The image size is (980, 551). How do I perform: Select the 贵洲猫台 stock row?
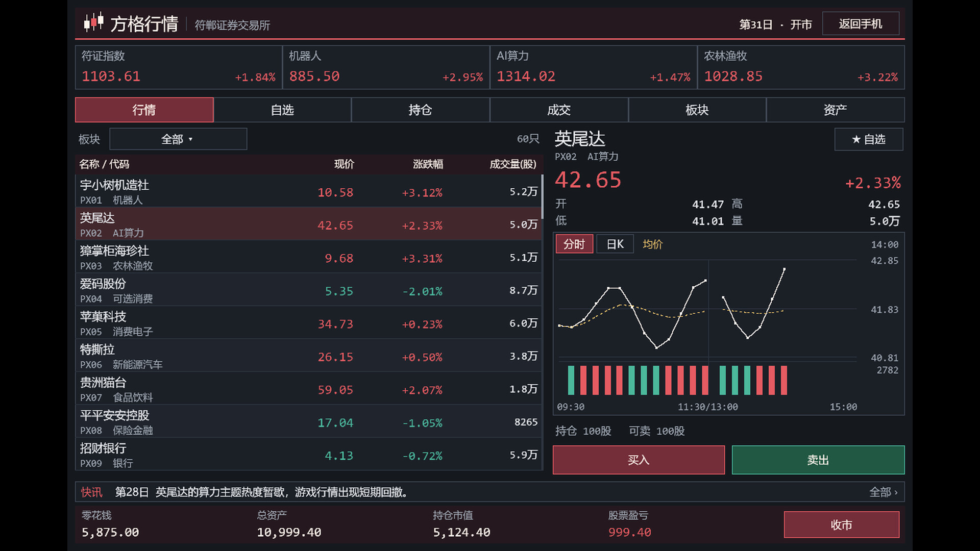tap(308, 389)
